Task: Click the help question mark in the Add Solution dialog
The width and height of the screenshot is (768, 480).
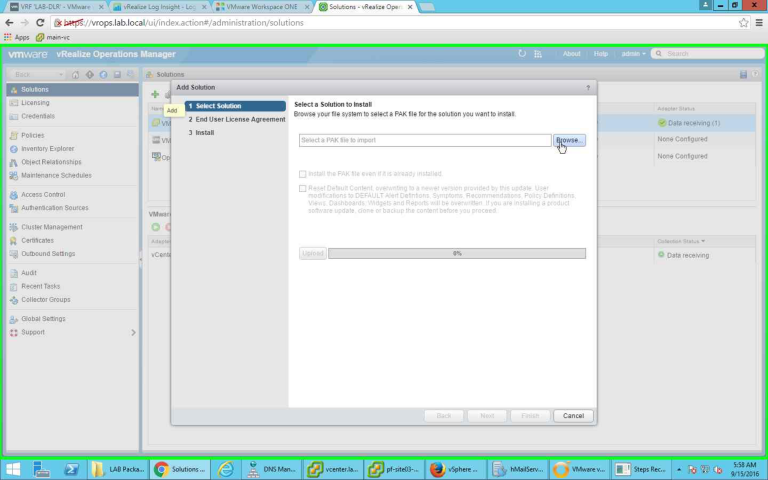Action: point(587,88)
